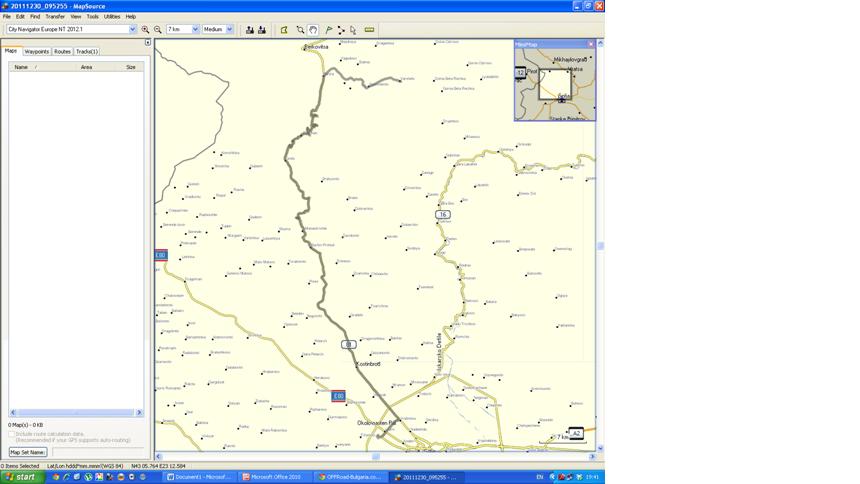Close the MiniMap overlay
Image resolution: width=860 pixels, height=484 pixels.
click(x=591, y=44)
